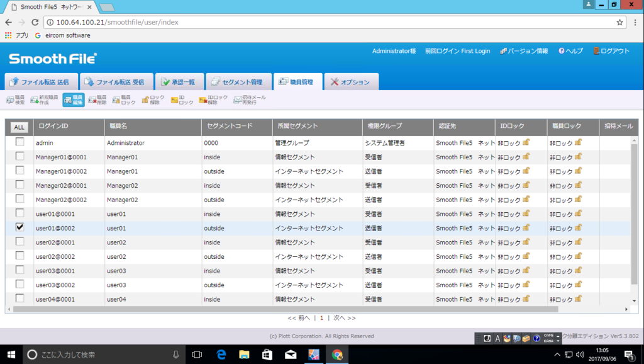Open the Chrome menu (three dots)

[x=635, y=22]
